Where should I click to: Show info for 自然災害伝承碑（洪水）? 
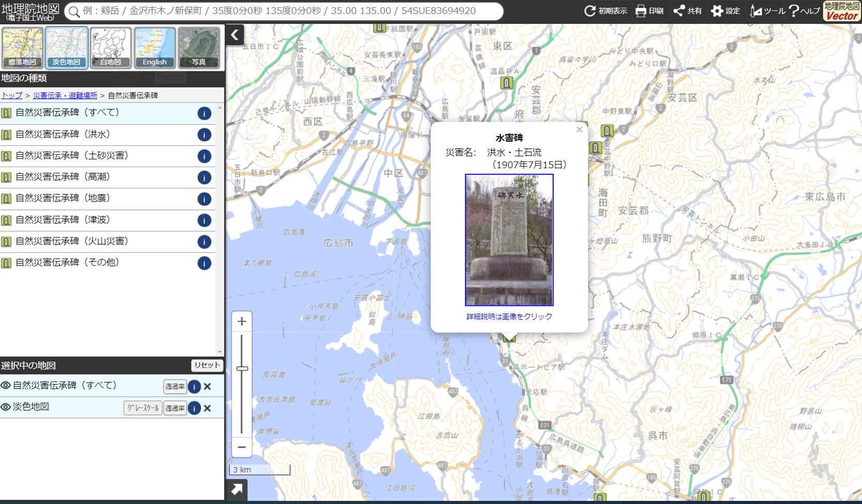pyautogui.click(x=204, y=135)
